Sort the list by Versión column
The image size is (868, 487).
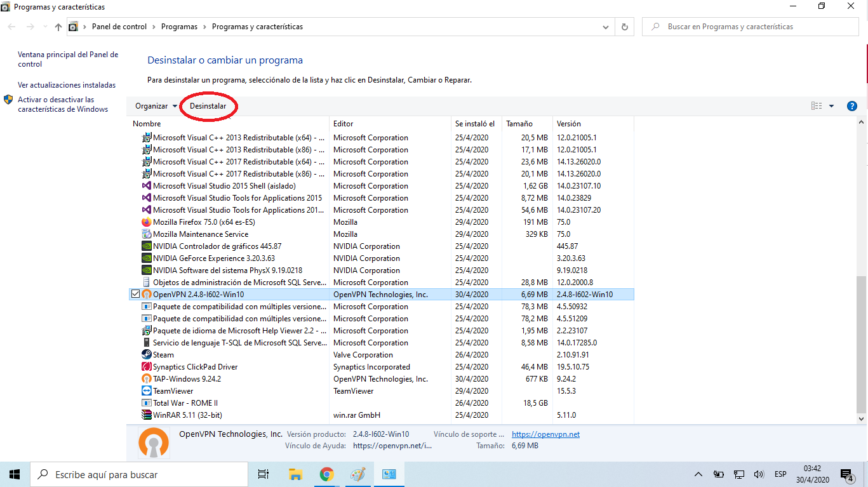(x=594, y=124)
